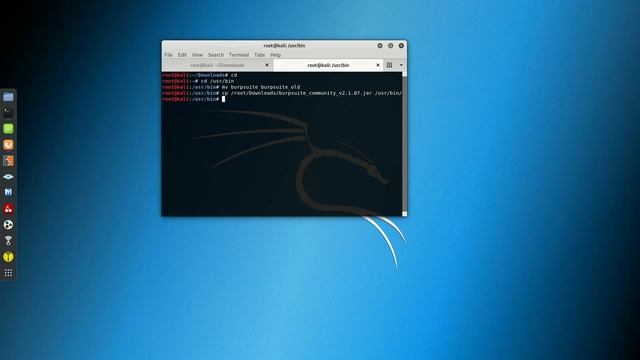The height and width of the screenshot is (360, 640).
Task: Open the View menu
Action: (x=197, y=55)
